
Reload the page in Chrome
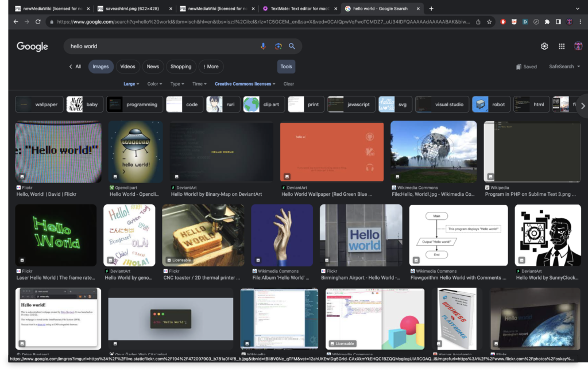(38, 22)
